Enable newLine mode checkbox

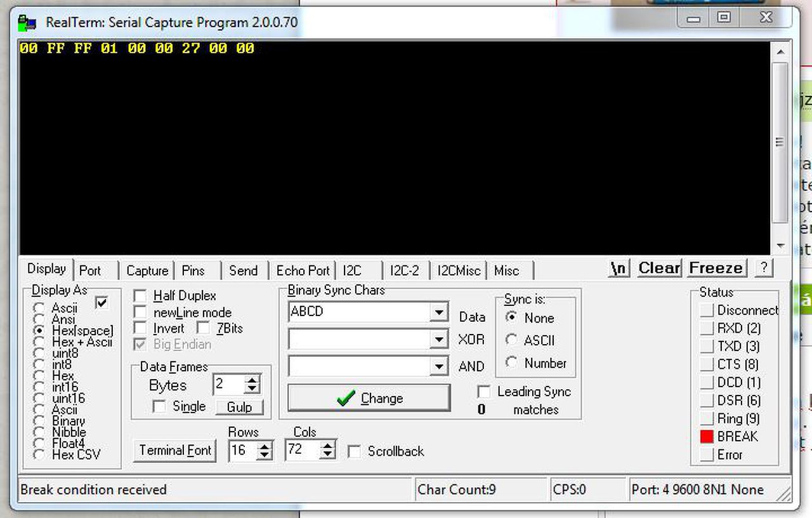coord(141,312)
